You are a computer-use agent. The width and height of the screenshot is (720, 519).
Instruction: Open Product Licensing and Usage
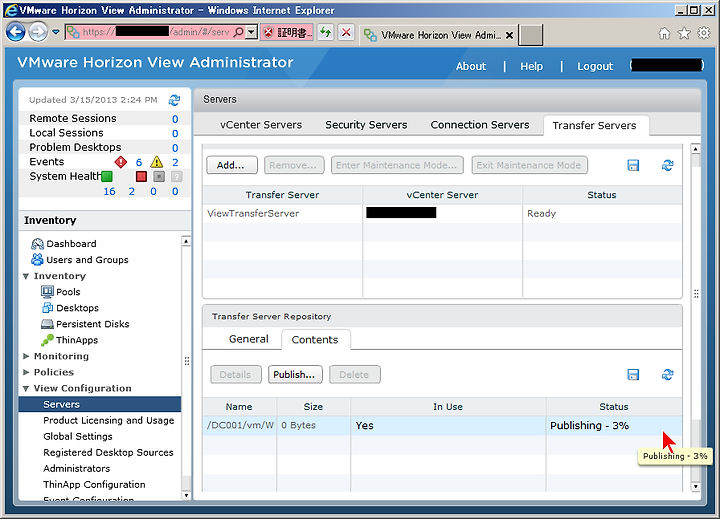pyautogui.click(x=109, y=421)
